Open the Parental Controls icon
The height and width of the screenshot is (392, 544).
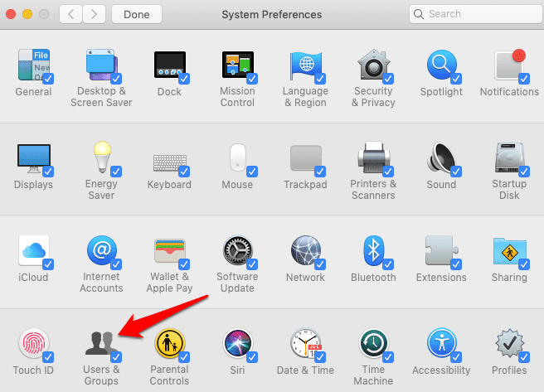point(170,343)
